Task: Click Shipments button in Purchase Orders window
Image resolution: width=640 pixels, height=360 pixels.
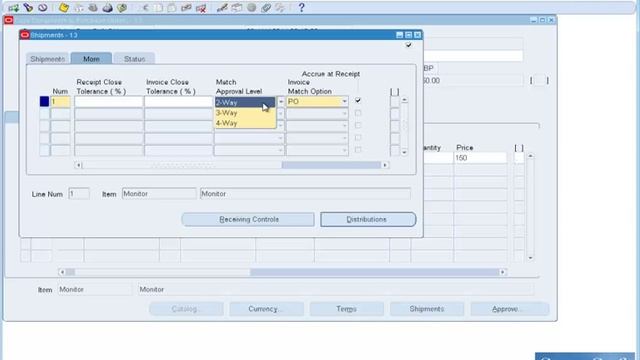Action: coord(427,309)
